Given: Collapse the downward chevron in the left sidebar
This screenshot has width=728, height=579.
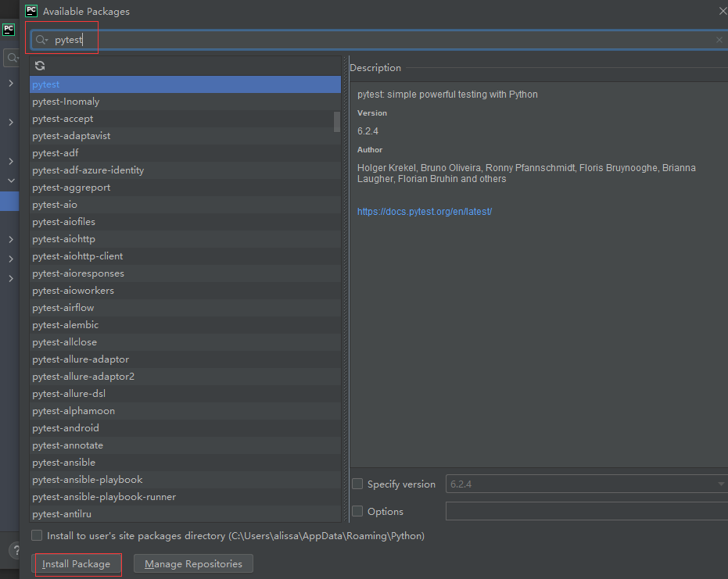Looking at the screenshot, I should click(12, 179).
